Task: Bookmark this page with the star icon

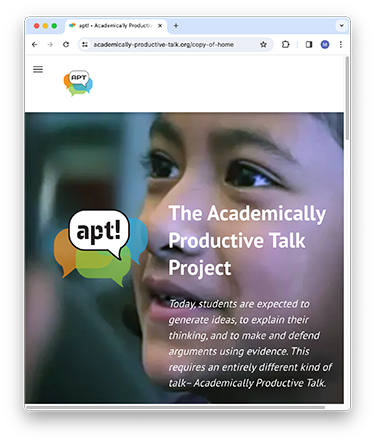Action: (263, 44)
